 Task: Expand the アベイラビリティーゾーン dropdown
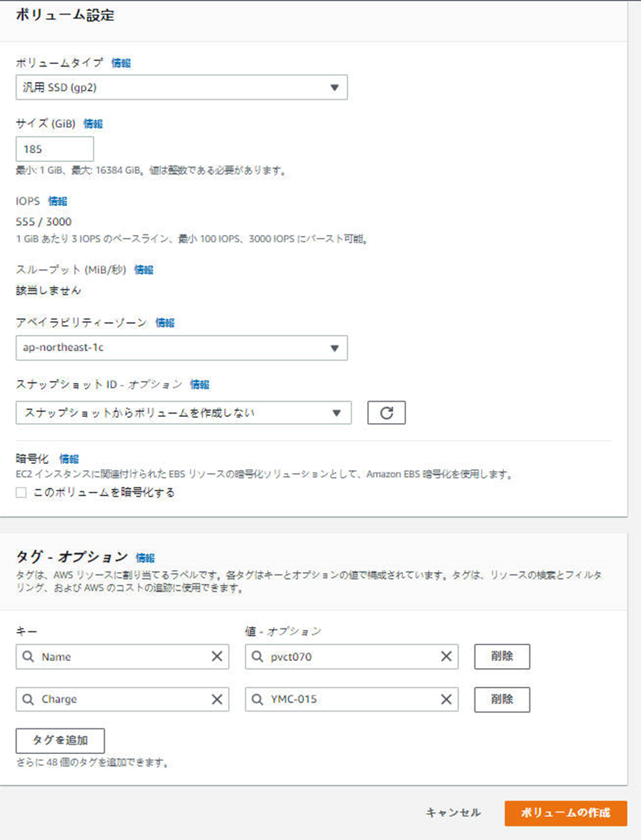click(181, 348)
